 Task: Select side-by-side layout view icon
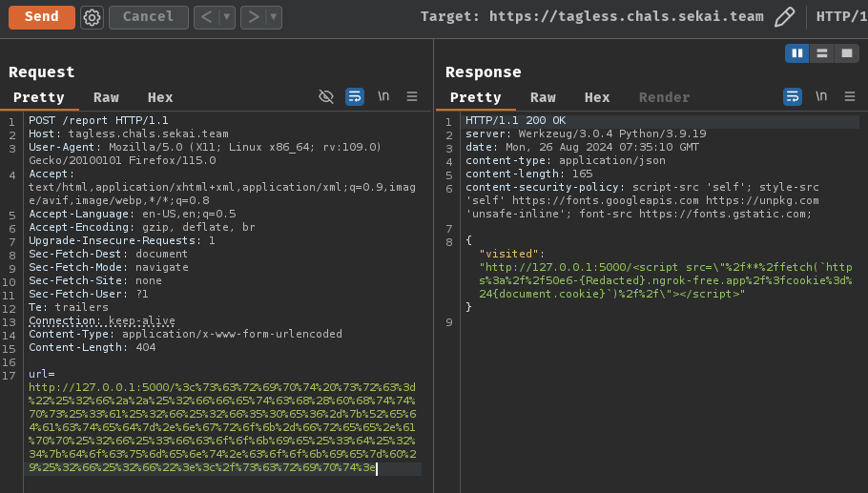[797, 53]
